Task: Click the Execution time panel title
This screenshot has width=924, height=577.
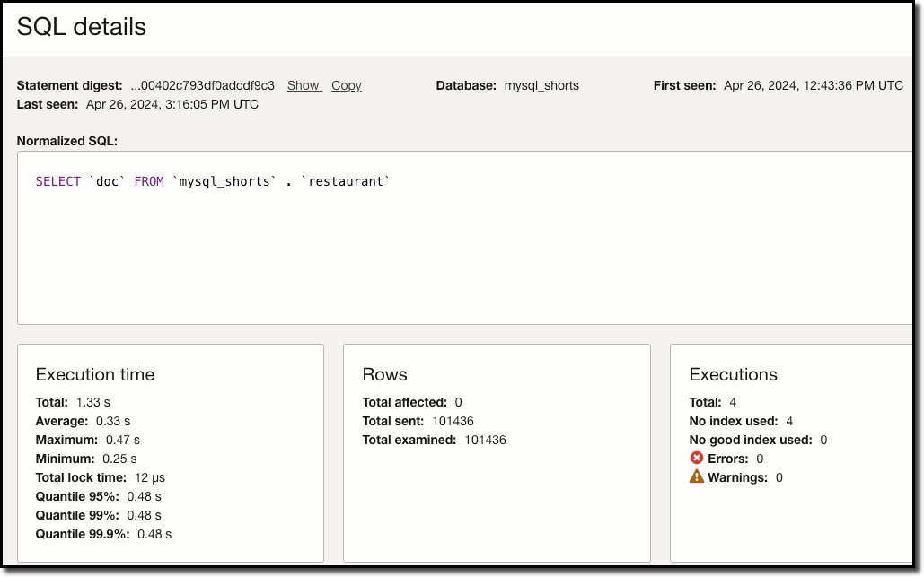Action: tap(94, 374)
